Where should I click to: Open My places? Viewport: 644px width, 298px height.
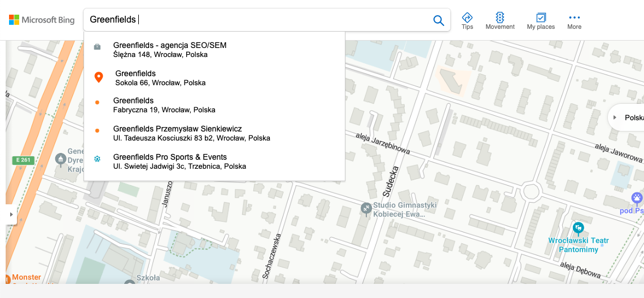point(541,20)
